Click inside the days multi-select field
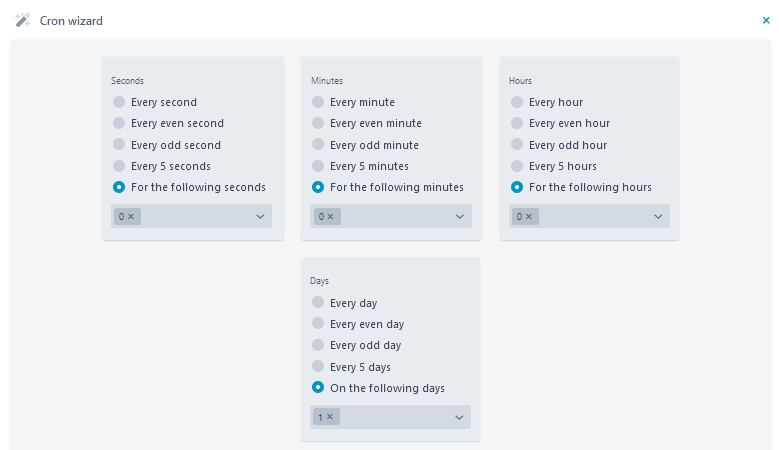Viewport: 779px width, 450px height. click(390, 417)
